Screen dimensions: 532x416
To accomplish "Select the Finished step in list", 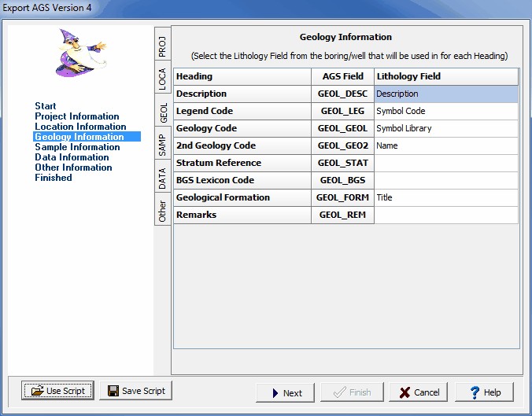I will coord(54,178).
